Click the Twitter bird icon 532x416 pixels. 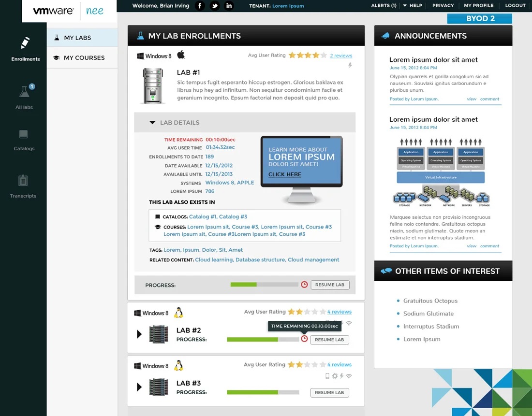[214, 6]
